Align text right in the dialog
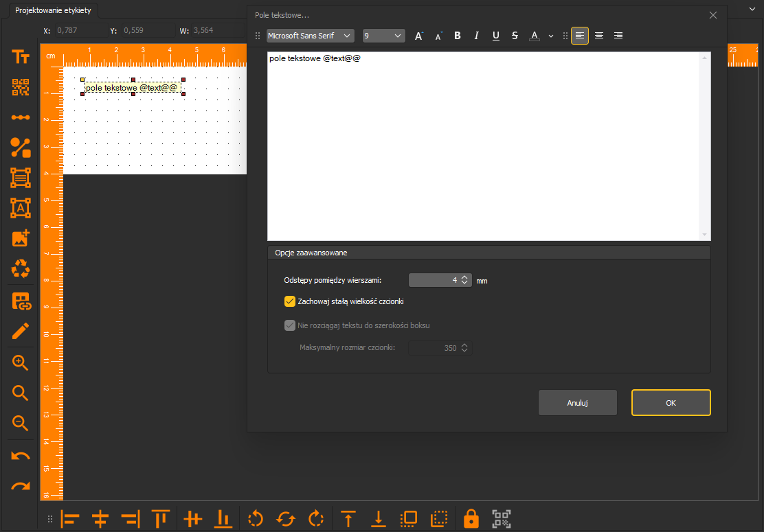 tap(618, 36)
